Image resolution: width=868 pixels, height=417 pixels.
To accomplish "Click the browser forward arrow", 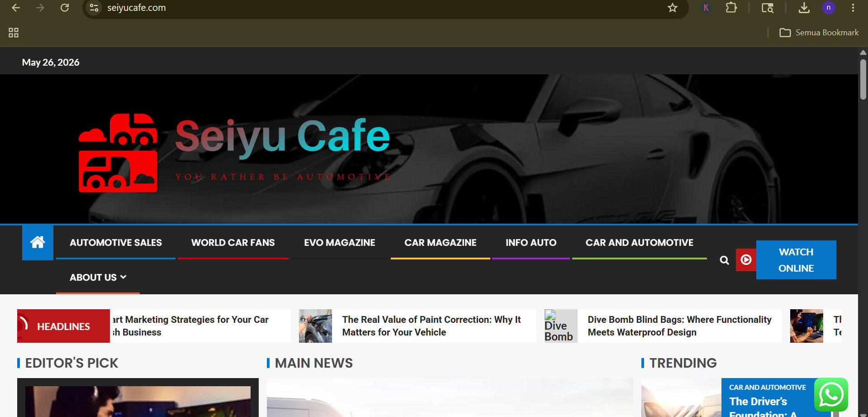I will 40,8.
